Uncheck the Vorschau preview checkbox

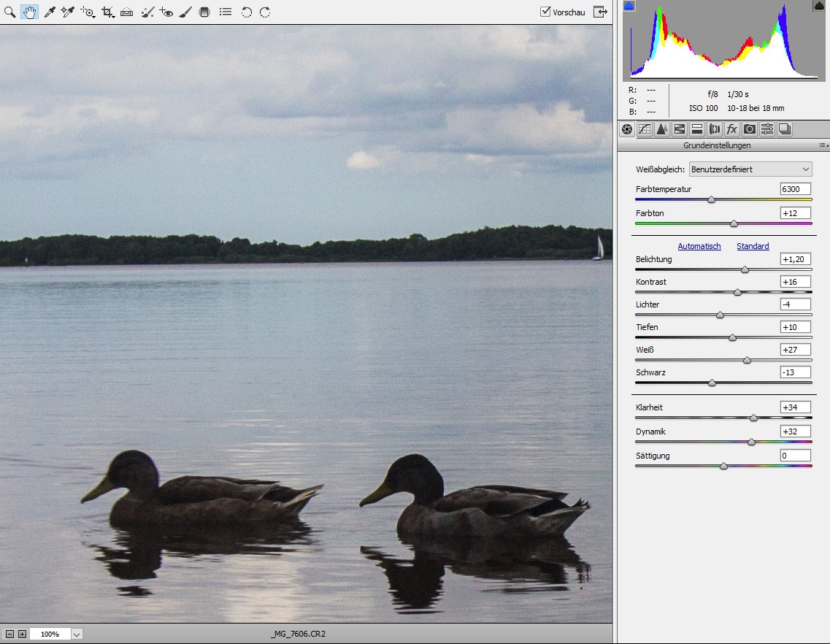[x=545, y=12]
